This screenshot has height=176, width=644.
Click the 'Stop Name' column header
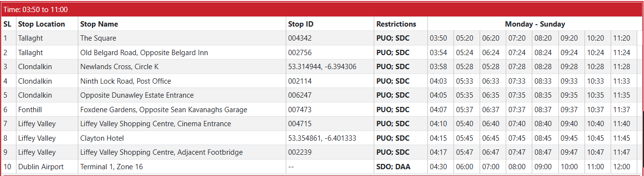tap(99, 24)
